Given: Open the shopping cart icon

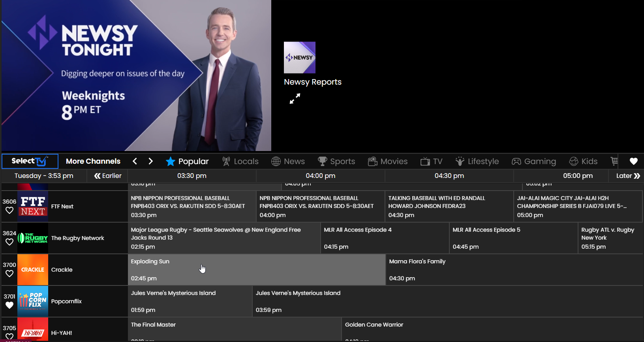Looking at the screenshot, I should click(614, 161).
